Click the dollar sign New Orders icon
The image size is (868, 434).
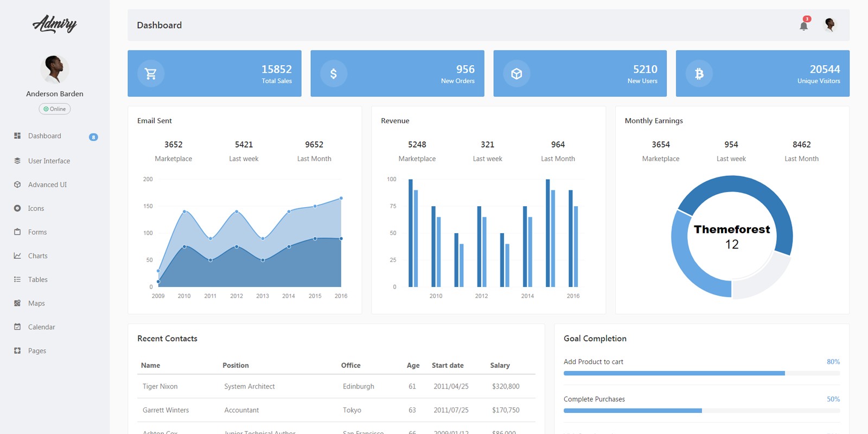pyautogui.click(x=334, y=73)
